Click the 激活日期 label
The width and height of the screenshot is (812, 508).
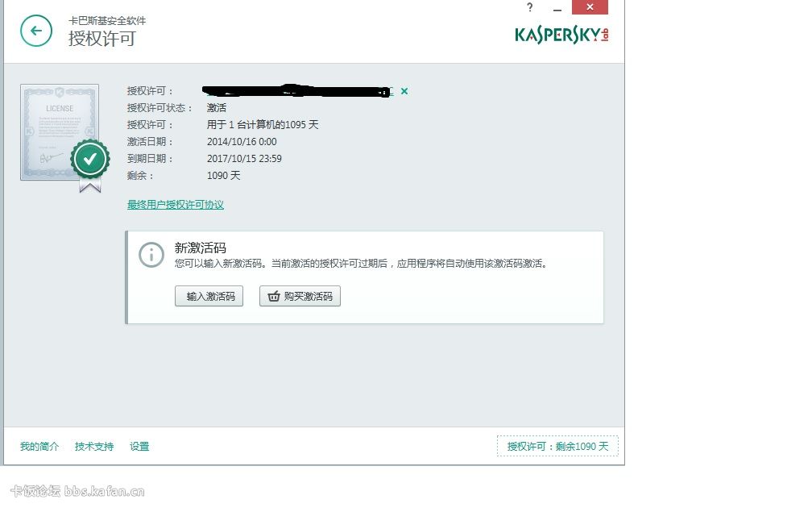coord(150,142)
